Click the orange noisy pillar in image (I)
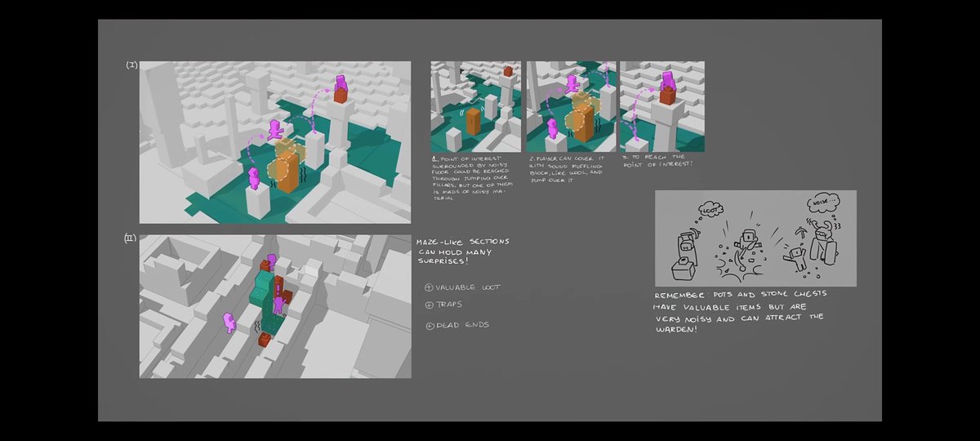 [287, 170]
